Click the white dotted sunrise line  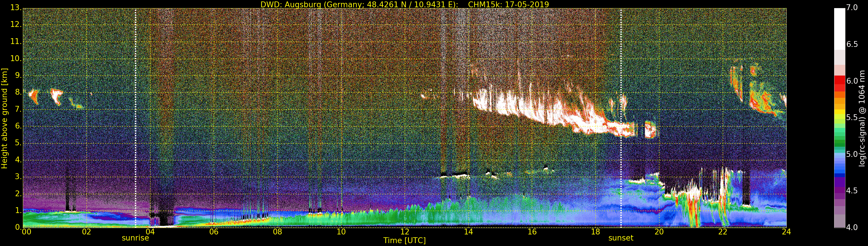[135, 118]
